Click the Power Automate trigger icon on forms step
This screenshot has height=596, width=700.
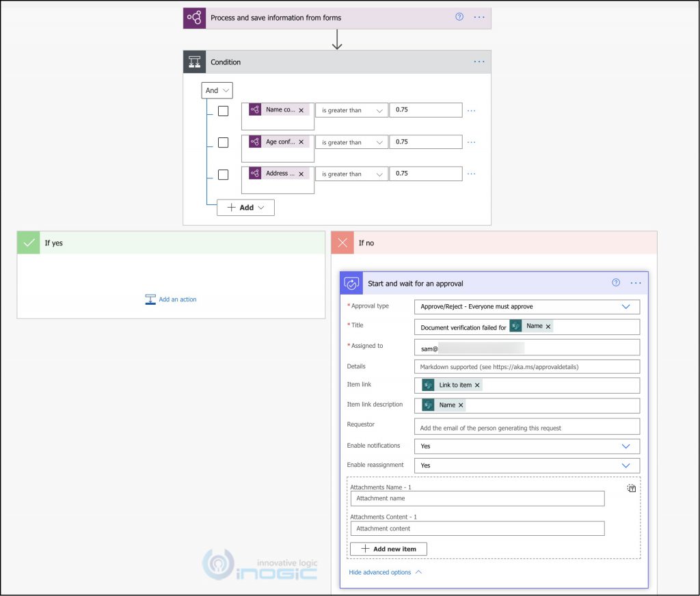point(194,18)
